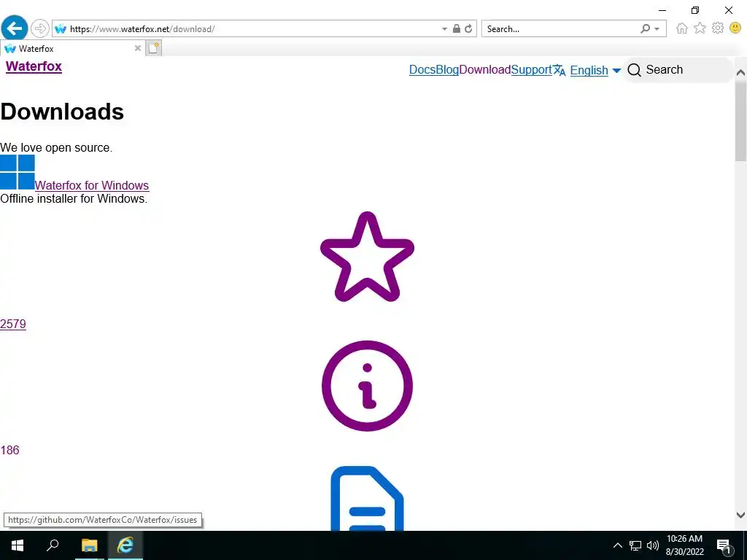Click the smiley feedback icon
Image resolution: width=747 pixels, height=560 pixels.
[x=735, y=28]
